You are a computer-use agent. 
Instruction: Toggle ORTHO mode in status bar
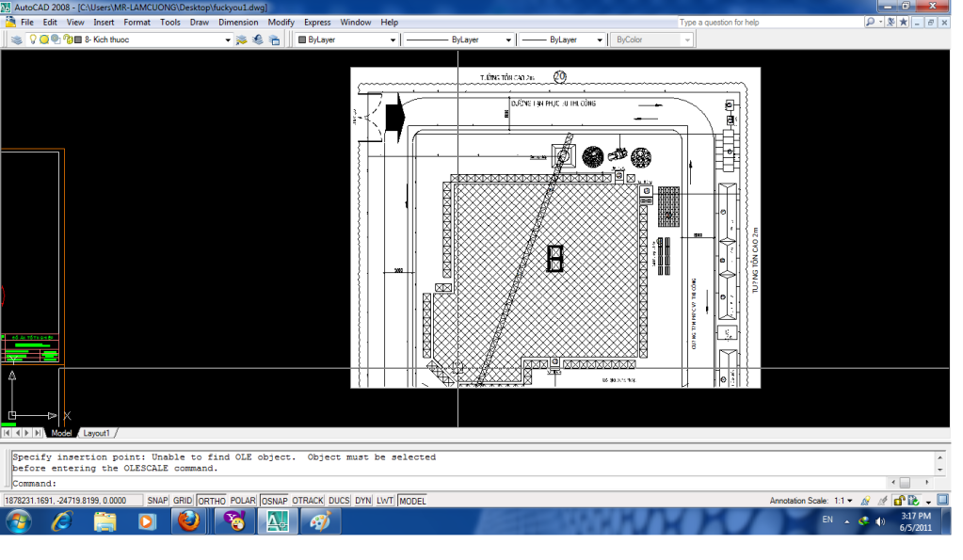point(212,501)
